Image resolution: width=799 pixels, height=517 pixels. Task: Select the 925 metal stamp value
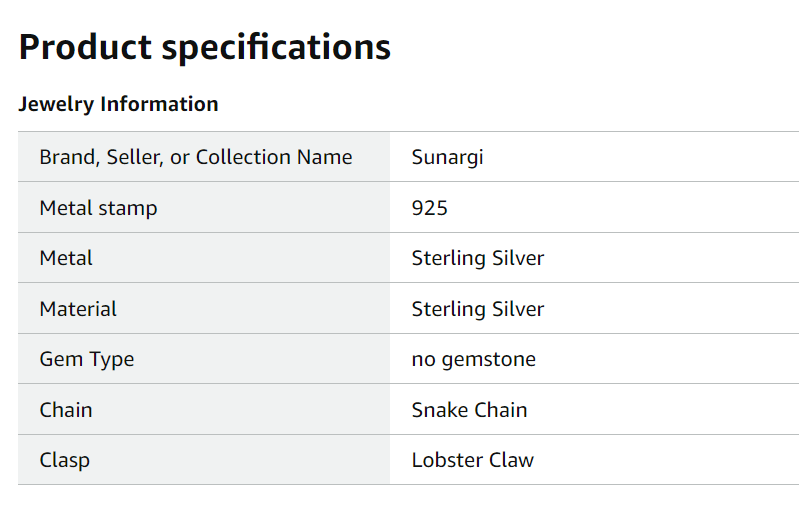(430, 208)
